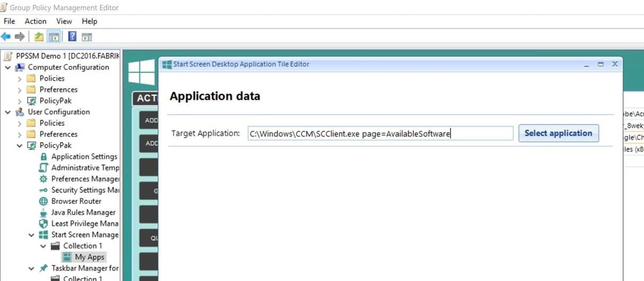644x281 pixels.
Task: Collapse the Computer Configuration node
Action: [x=8, y=67]
